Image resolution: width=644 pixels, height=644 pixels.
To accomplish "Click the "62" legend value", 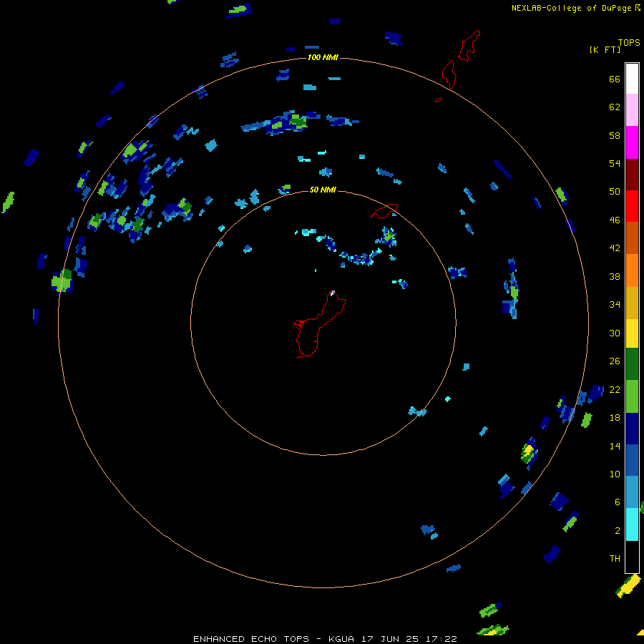I will tap(615, 107).
